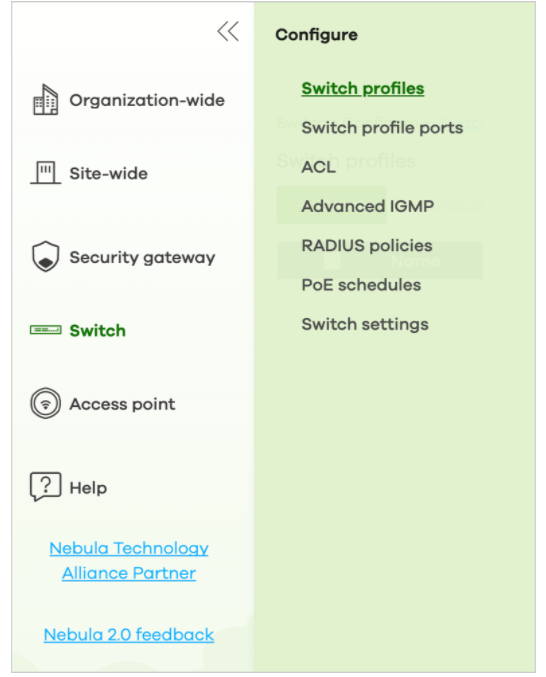Open Nebula Technology Alliance Partner link
The image size is (546, 677).
[129, 560]
